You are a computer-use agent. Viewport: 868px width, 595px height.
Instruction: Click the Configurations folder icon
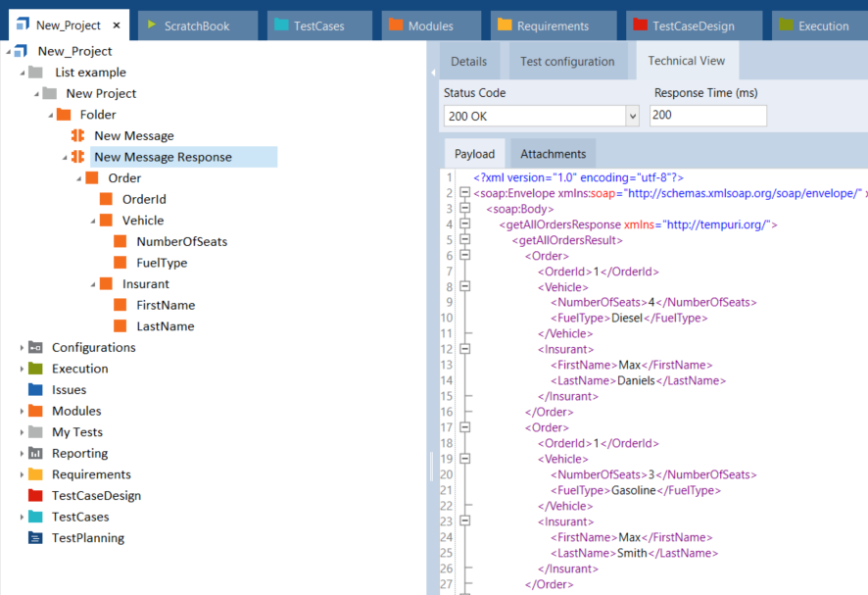35,348
